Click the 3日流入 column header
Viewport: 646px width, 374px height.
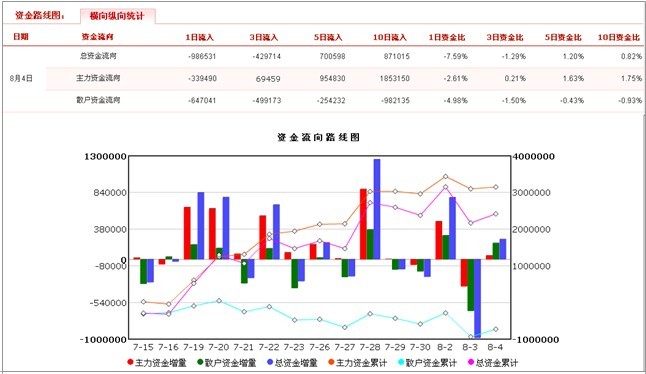tap(264, 37)
